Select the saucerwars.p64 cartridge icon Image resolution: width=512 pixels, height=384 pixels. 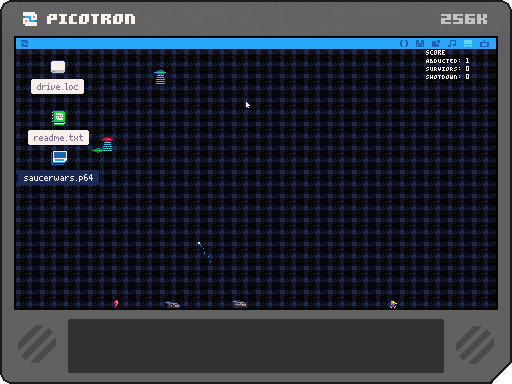(x=60, y=158)
